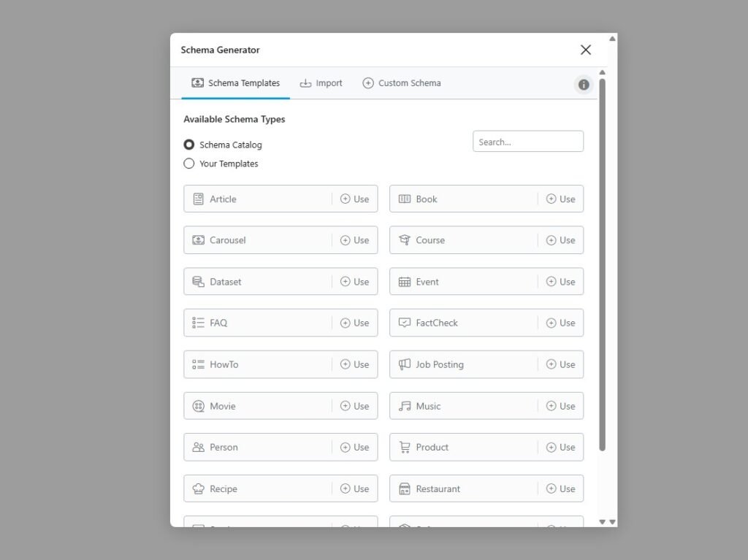Click the schema list vertical scrollbar
748x560 pixels.
tap(602, 263)
